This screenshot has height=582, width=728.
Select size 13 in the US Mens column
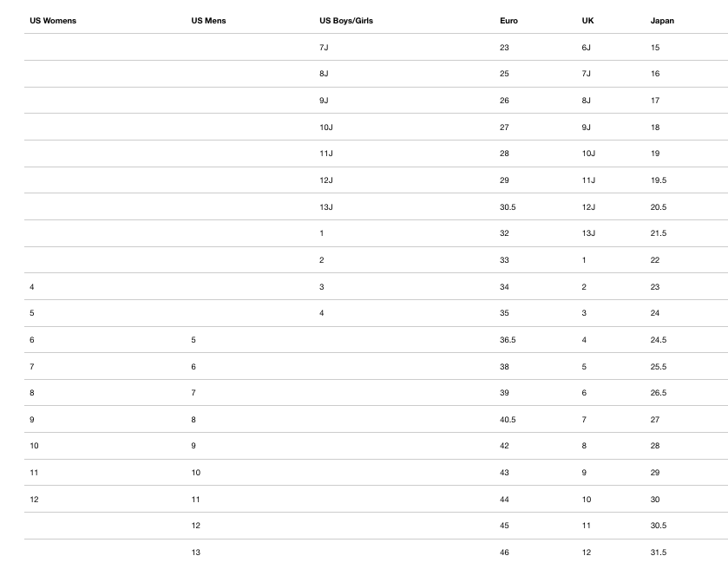tap(196, 553)
